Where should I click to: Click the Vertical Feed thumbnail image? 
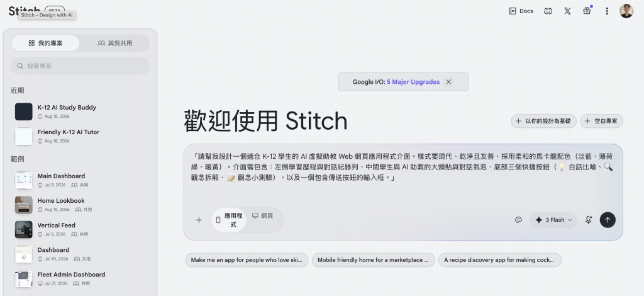click(x=24, y=230)
